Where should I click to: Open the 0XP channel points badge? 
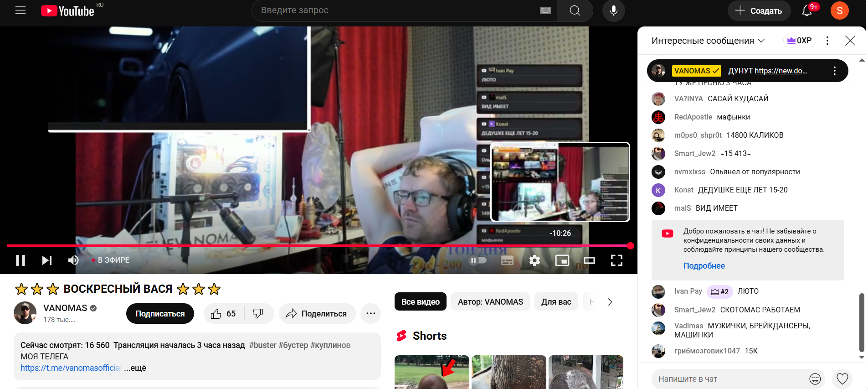[x=800, y=41]
